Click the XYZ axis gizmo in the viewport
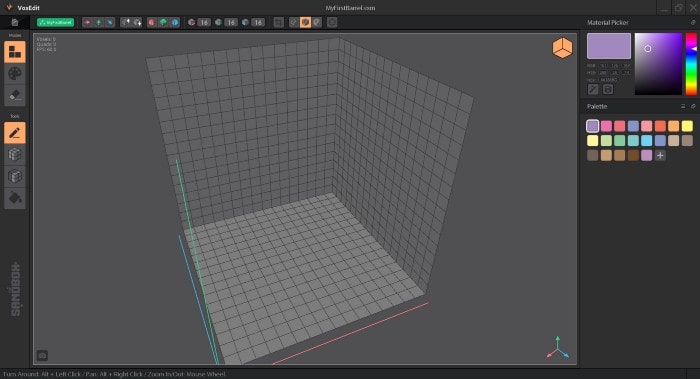700x379 pixels. 558,348
